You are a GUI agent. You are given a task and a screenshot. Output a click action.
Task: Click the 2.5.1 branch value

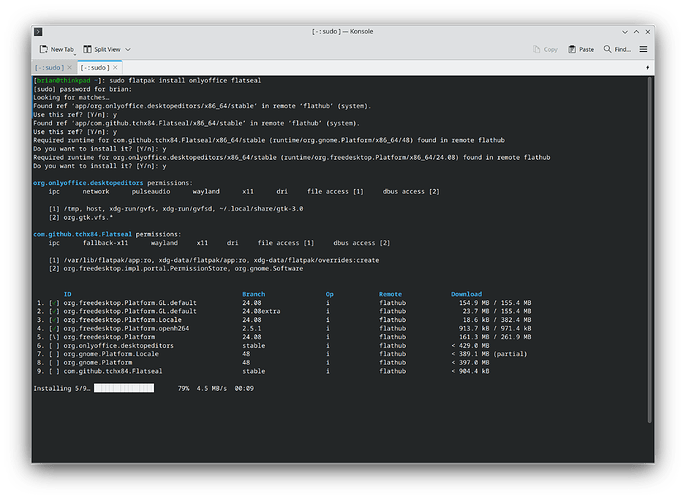[252, 328]
